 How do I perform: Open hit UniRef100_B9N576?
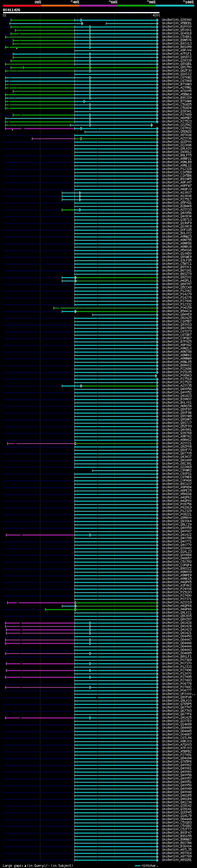click(177, 40)
